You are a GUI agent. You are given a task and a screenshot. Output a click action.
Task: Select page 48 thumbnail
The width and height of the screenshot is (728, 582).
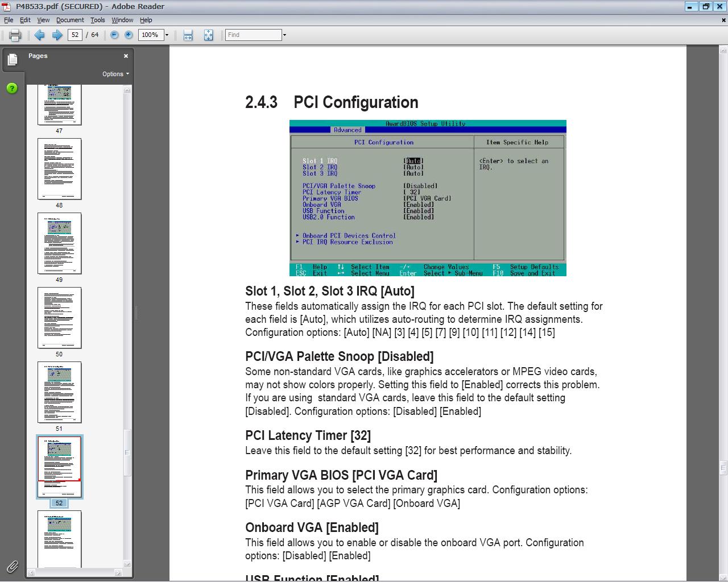click(x=59, y=169)
